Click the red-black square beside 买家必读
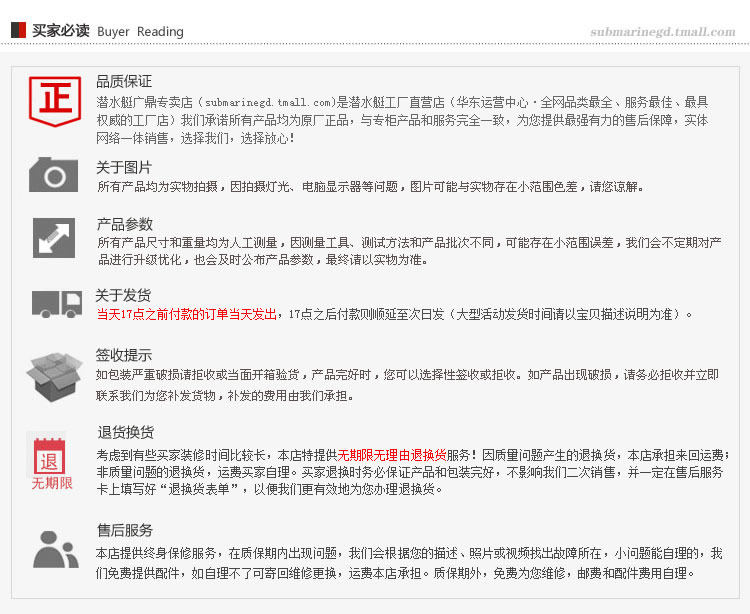Image resolution: width=750 pixels, height=614 pixels. (x=18, y=31)
